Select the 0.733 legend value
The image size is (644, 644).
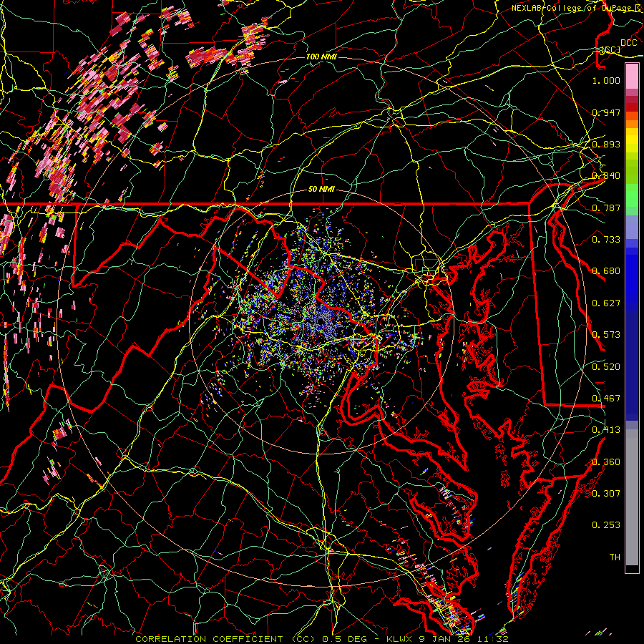click(606, 240)
